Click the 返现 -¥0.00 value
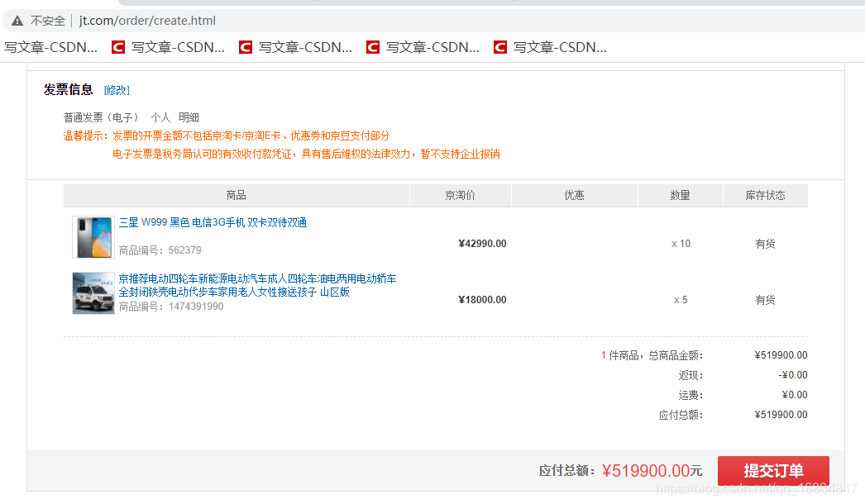The height and width of the screenshot is (504, 865). point(793,375)
